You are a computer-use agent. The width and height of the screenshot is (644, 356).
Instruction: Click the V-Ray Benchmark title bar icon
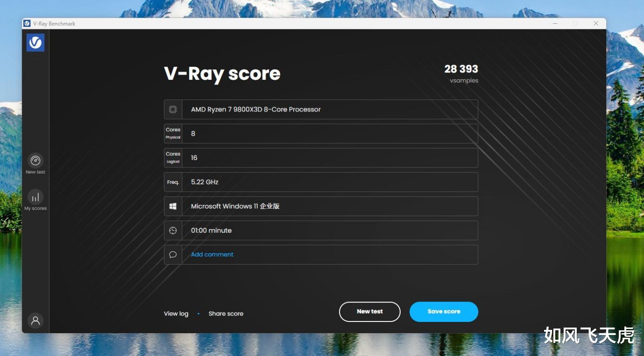[x=27, y=23]
